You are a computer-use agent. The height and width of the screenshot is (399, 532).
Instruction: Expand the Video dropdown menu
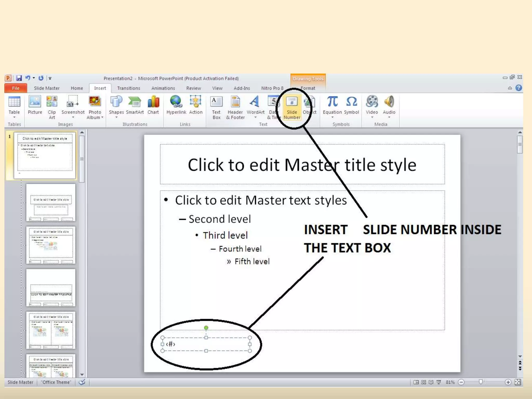[x=372, y=117]
